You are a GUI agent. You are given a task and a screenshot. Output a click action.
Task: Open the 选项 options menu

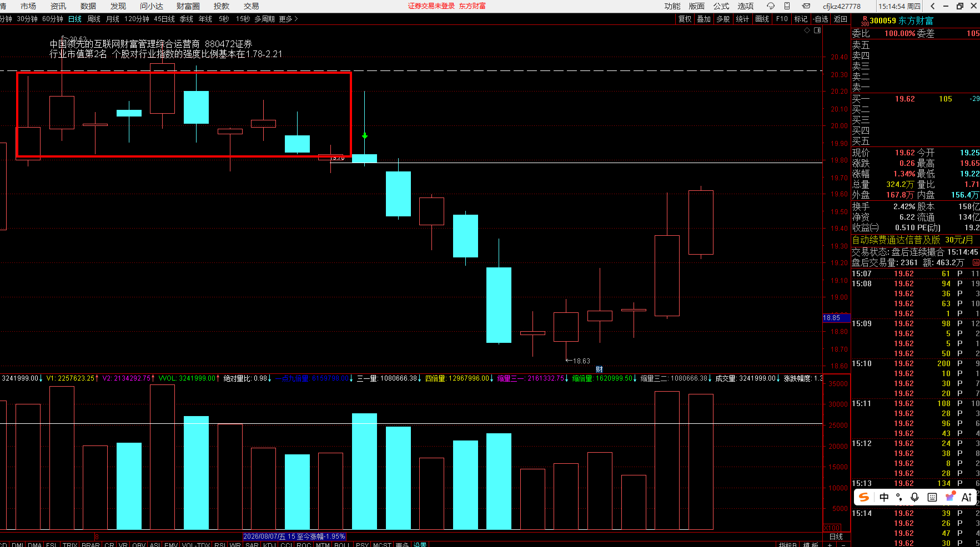746,6
